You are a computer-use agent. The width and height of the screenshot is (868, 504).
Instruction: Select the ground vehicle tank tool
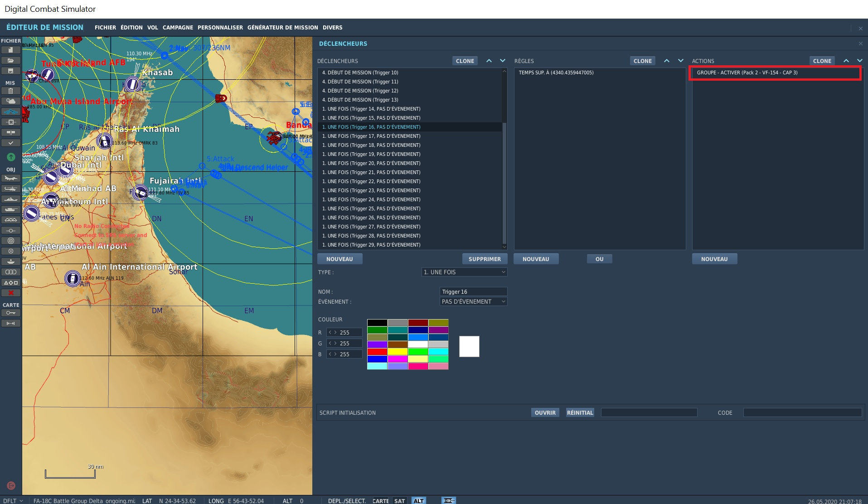[11, 209]
